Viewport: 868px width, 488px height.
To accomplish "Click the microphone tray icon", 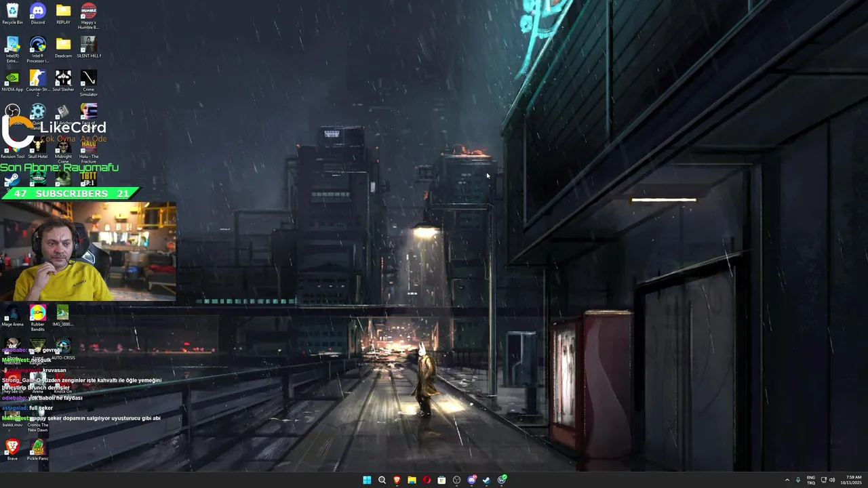I will pos(798,480).
